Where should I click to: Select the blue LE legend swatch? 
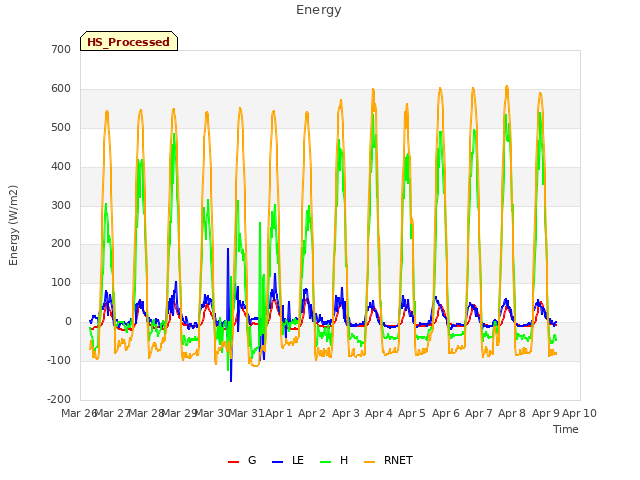point(278,462)
